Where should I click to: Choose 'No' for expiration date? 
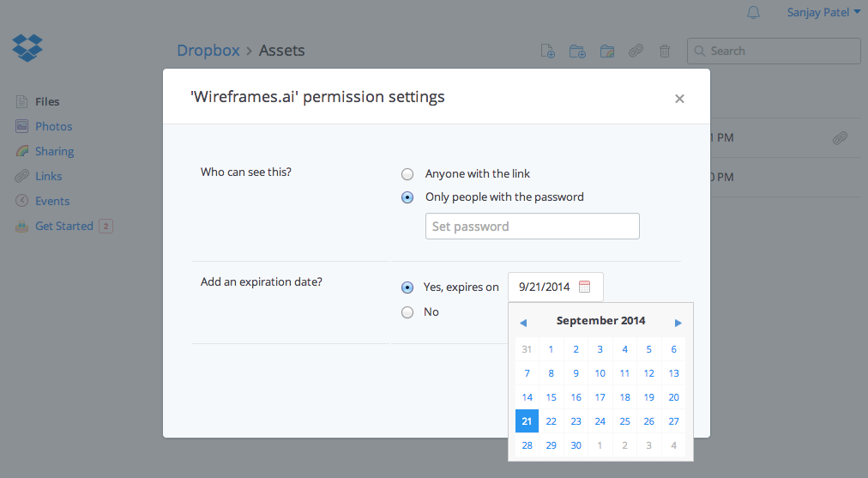(407, 312)
